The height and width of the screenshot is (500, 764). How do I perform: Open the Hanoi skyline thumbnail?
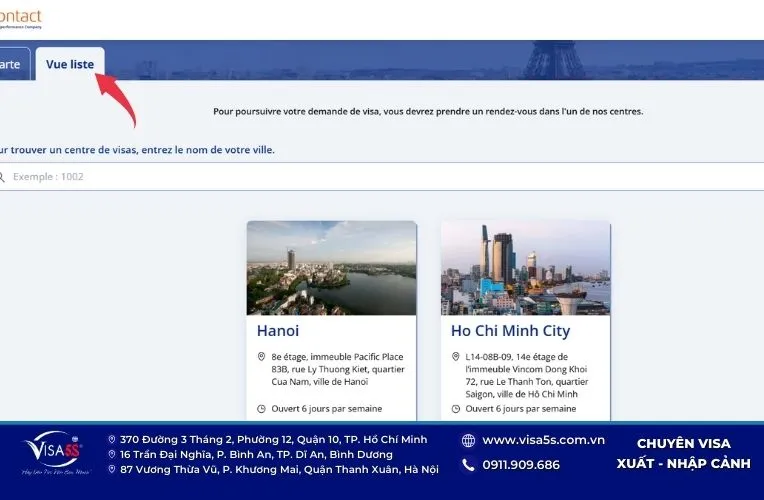click(x=331, y=268)
